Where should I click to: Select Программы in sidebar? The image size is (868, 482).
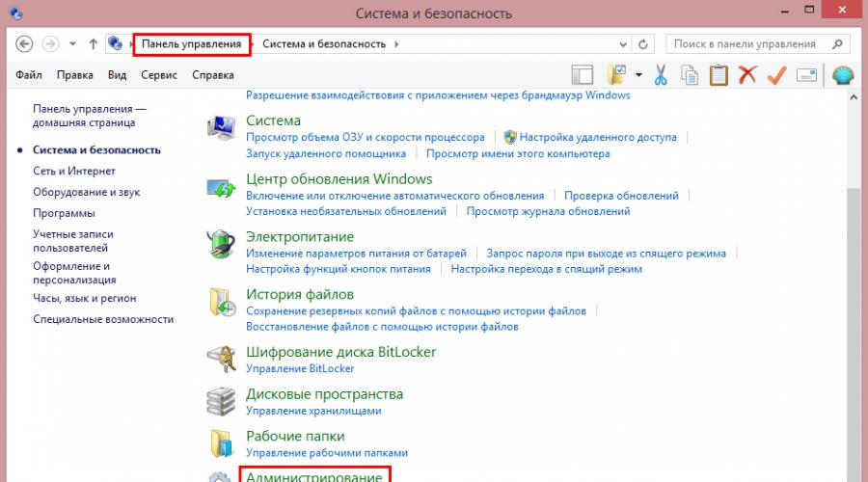pos(64,213)
